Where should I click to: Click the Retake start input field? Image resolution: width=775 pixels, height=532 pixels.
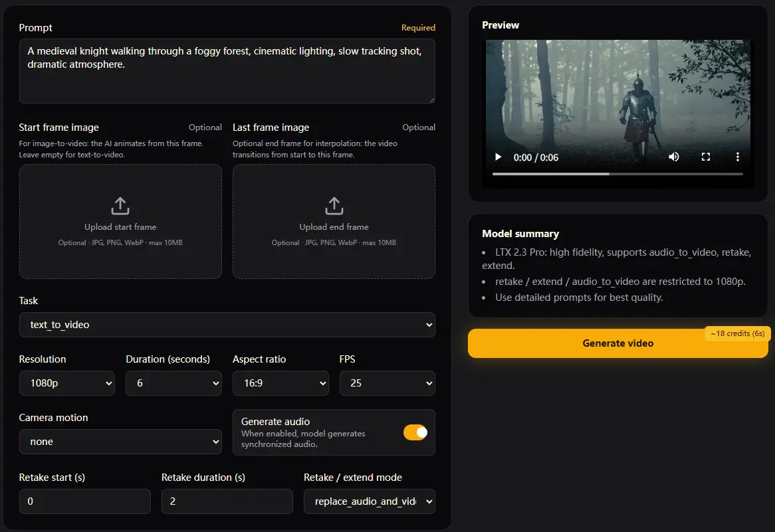(x=84, y=501)
